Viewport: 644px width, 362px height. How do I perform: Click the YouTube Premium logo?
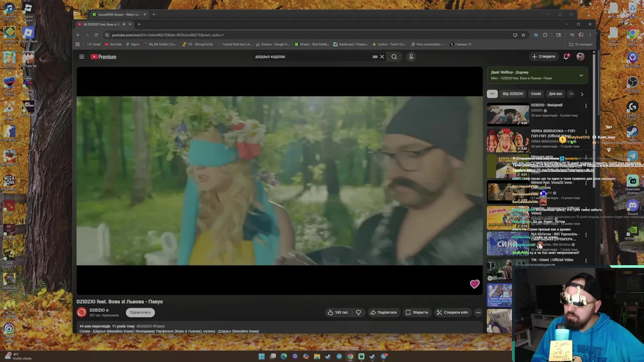(x=103, y=57)
